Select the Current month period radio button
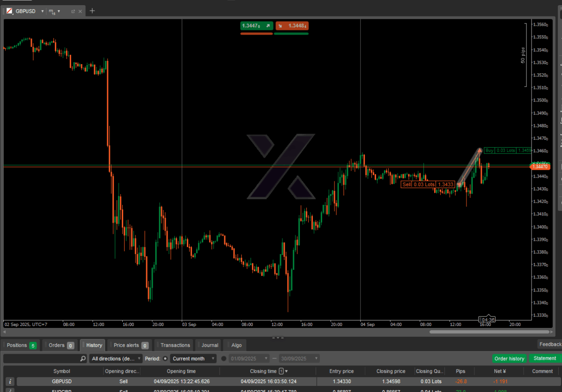This screenshot has height=392, width=562. pos(165,359)
